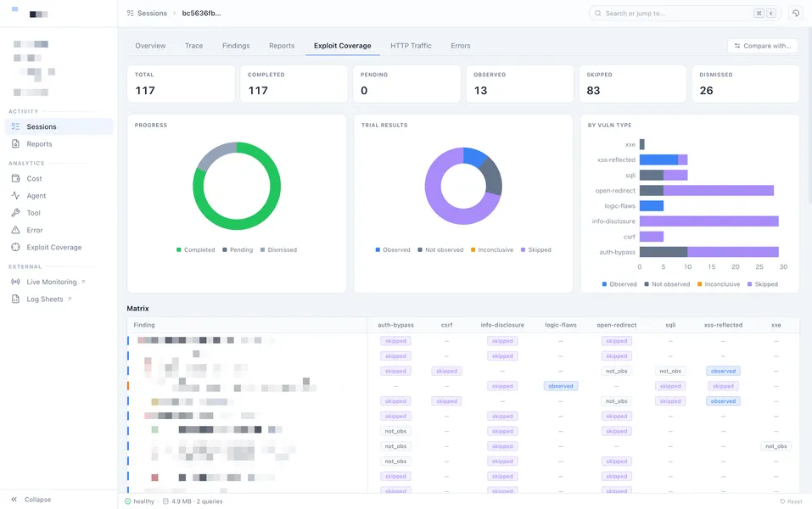Click the info-disclosure bar in vuln chart
The height and width of the screenshot is (509, 812).
click(709, 221)
